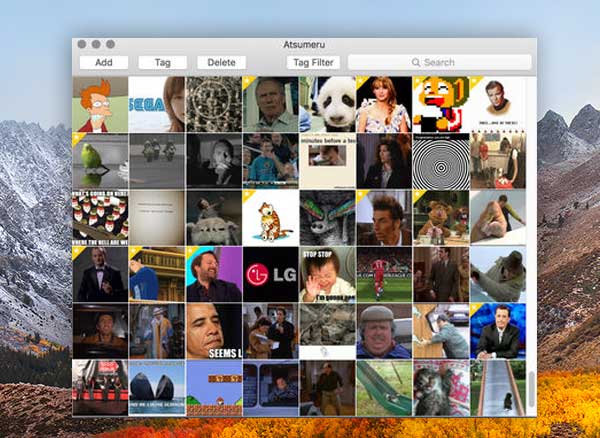
Task: Click the Atsumeru window title
Action: (x=304, y=45)
